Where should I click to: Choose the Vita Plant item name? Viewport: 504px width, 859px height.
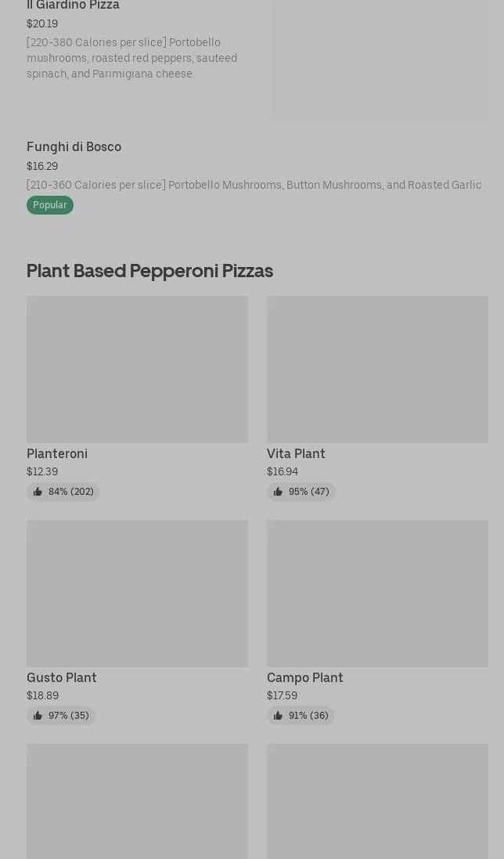click(296, 454)
